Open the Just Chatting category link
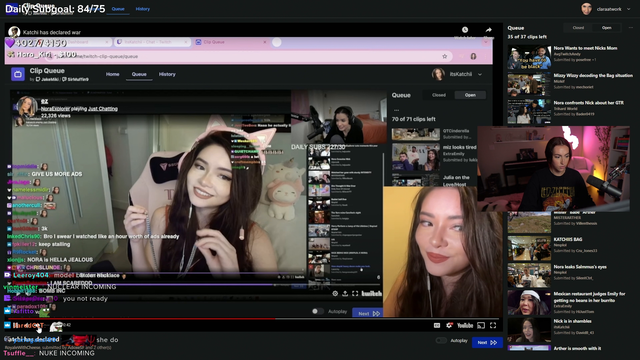 coord(103,109)
